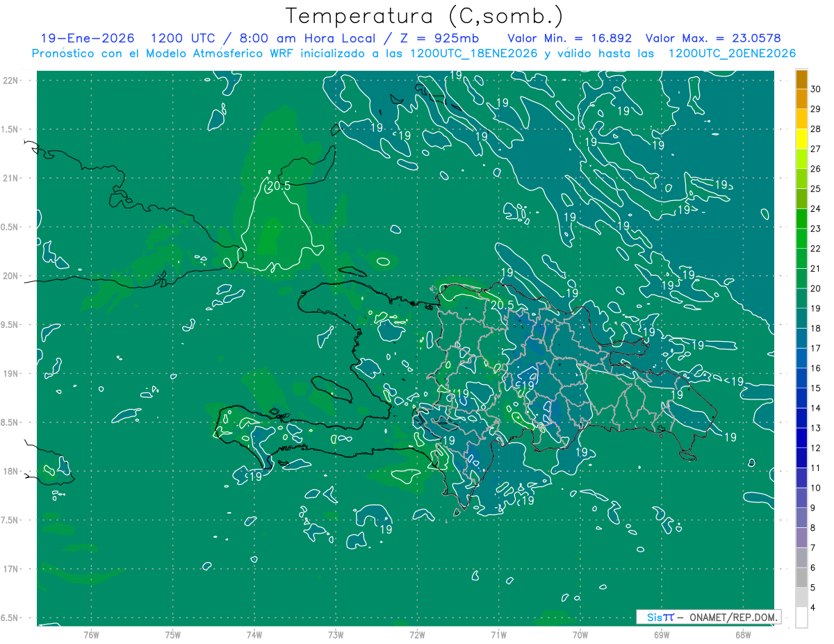Click the 'SisTT - ONAMET/REP.DOM.' credit box
834x644 pixels.
pyautogui.click(x=708, y=617)
